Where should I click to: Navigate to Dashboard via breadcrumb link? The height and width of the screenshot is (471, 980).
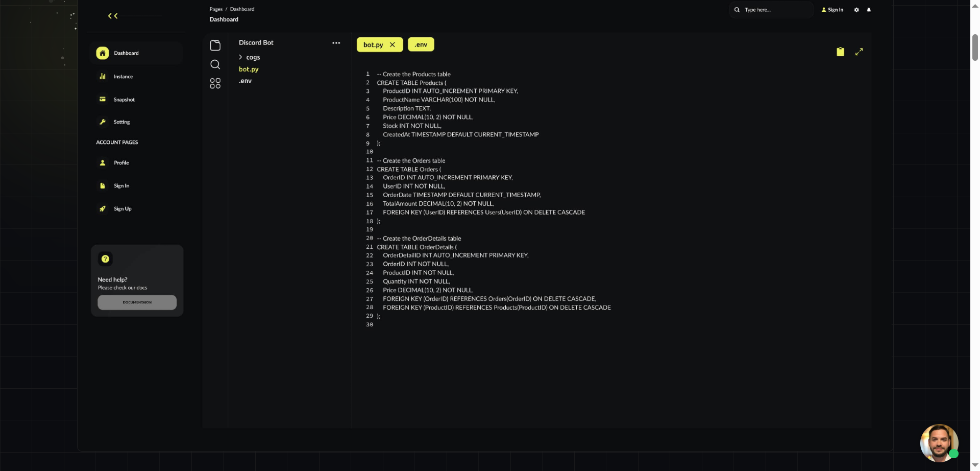pyautogui.click(x=242, y=9)
